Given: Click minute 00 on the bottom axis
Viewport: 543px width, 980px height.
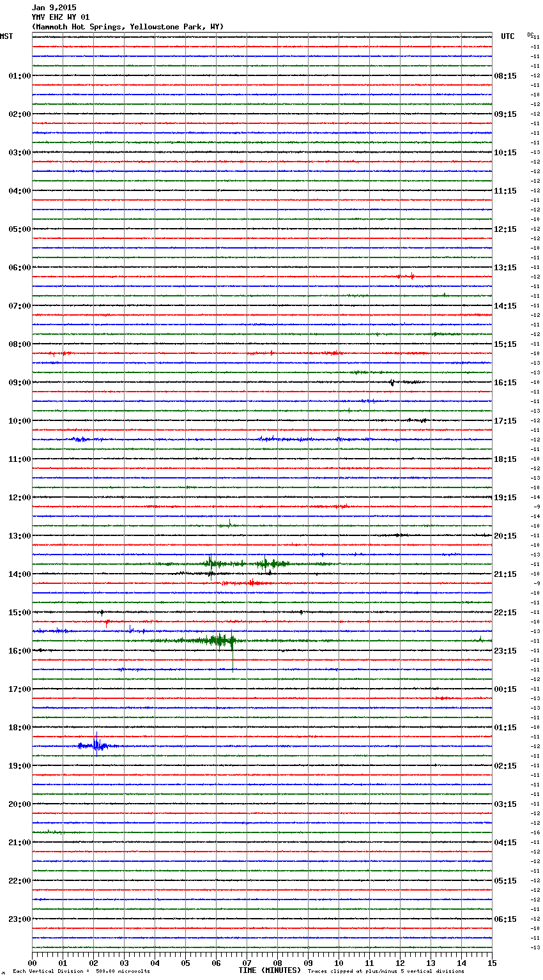Looking at the screenshot, I should (33, 963).
